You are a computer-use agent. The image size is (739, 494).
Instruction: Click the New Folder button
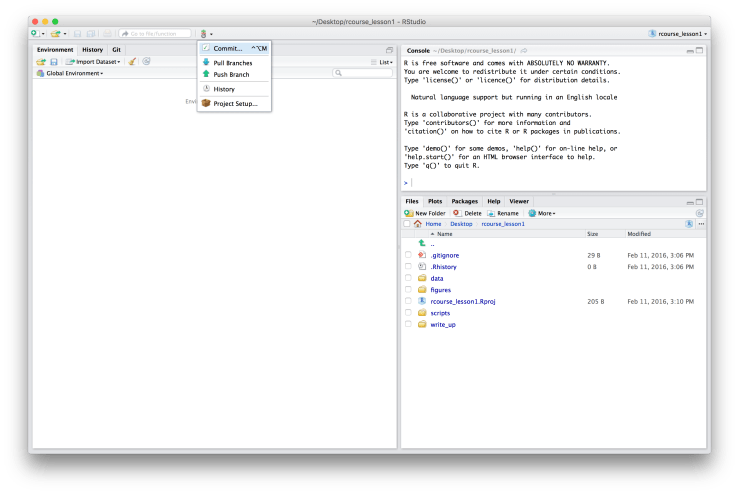(x=425, y=213)
